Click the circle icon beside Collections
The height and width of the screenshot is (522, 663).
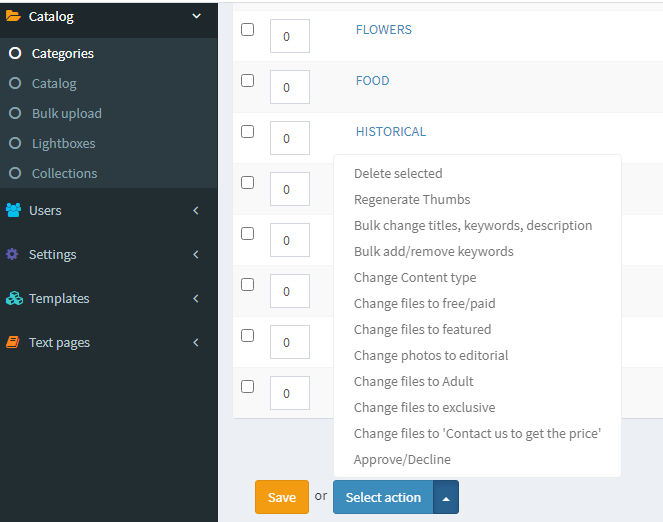pyautogui.click(x=15, y=173)
